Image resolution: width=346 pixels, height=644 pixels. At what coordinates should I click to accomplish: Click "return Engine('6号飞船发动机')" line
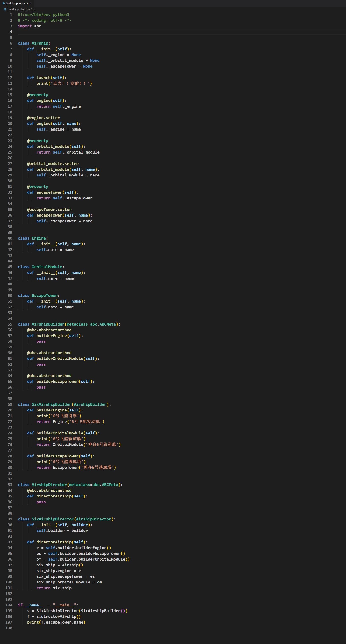point(70,422)
